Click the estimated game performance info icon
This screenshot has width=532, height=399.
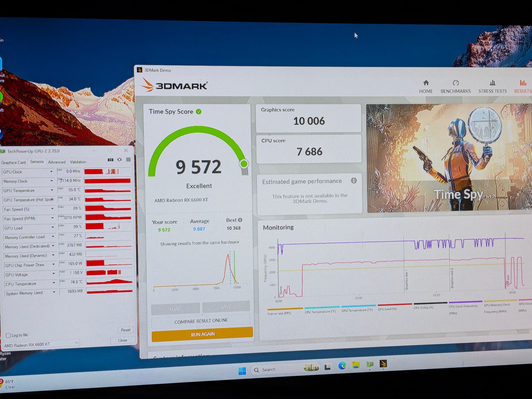[x=354, y=181]
